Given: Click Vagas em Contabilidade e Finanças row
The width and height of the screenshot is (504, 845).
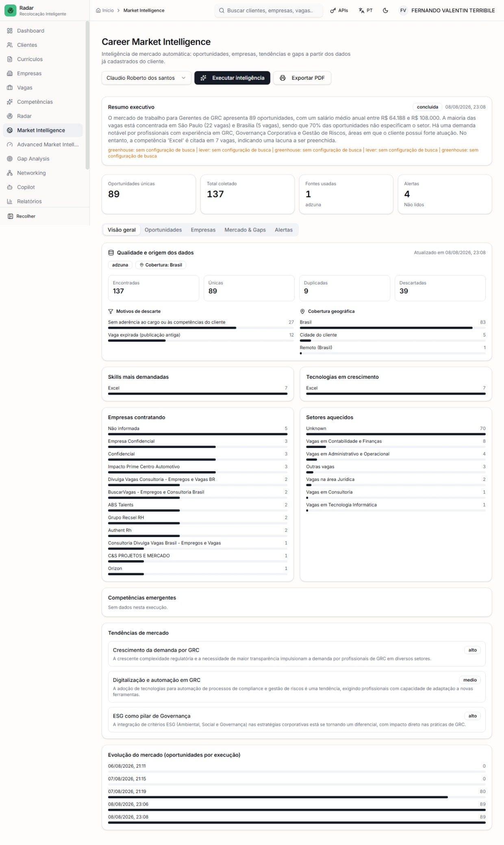Looking at the screenshot, I should click(x=396, y=444).
